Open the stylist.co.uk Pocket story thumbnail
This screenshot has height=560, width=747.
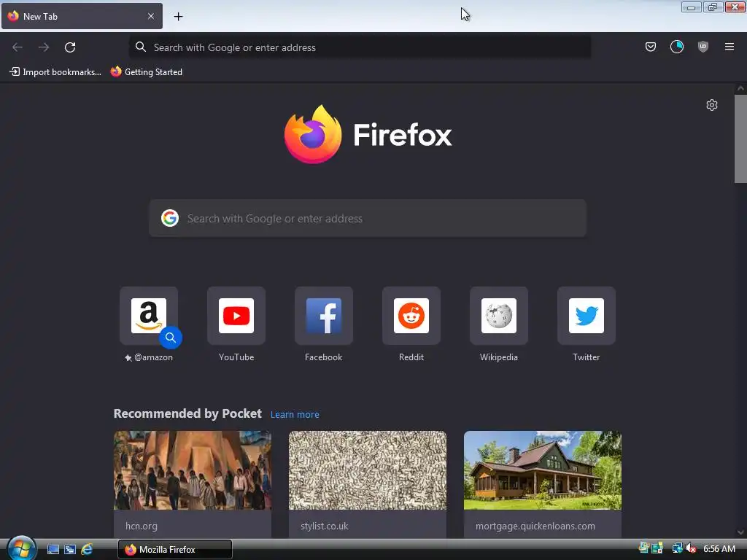pyautogui.click(x=368, y=470)
